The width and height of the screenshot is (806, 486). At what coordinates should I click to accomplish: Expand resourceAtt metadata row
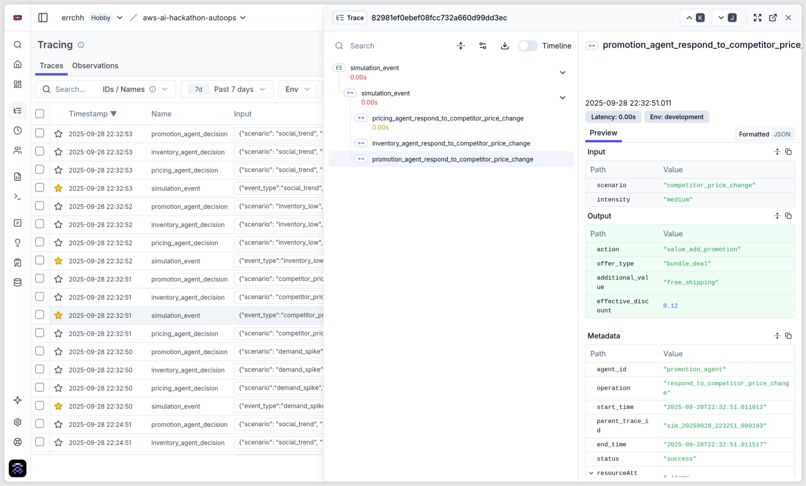(x=591, y=473)
